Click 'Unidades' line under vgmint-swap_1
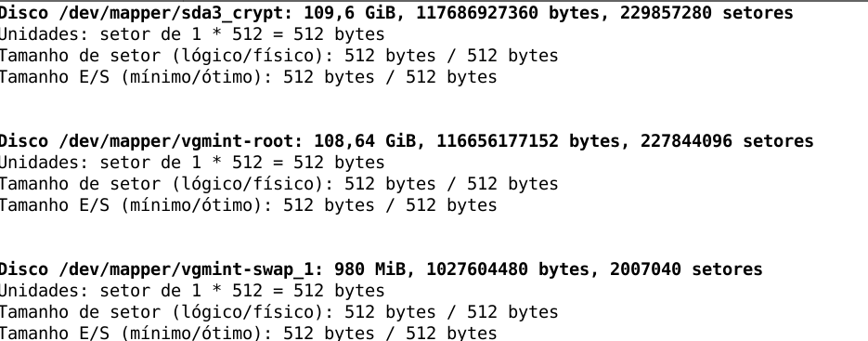This screenshot has width=868, height=341. point(192,291)
